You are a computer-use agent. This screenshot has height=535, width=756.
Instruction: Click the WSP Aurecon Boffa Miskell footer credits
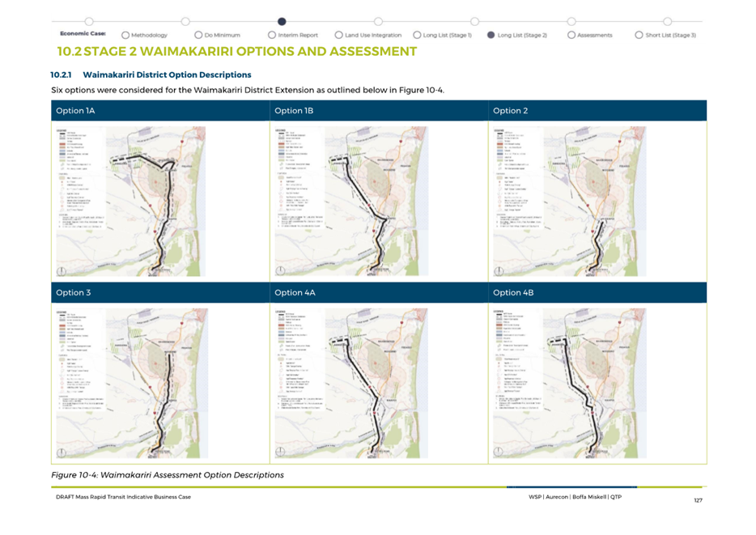[x=575, y=497]
